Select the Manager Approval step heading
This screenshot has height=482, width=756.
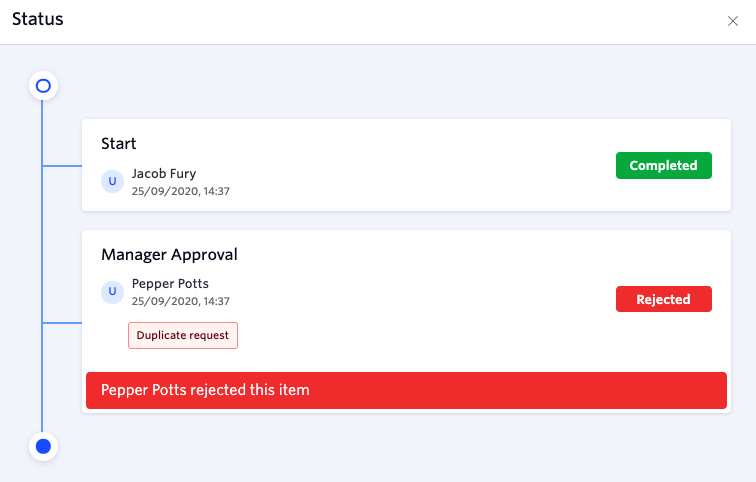[169, 254]
